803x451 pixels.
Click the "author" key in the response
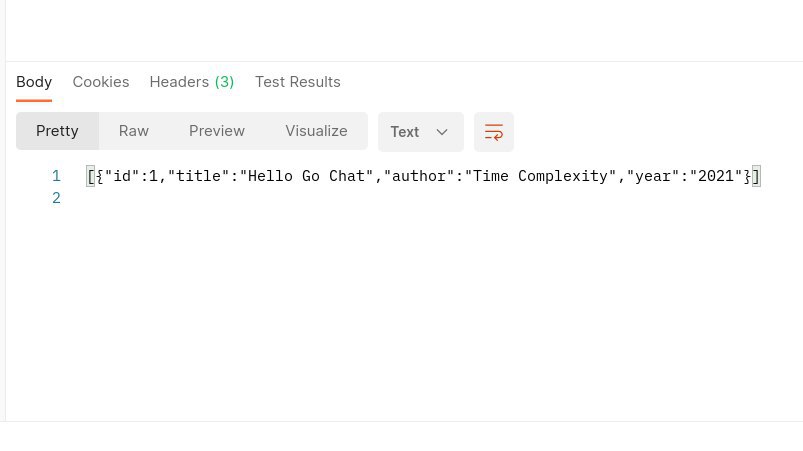(419, 177)
